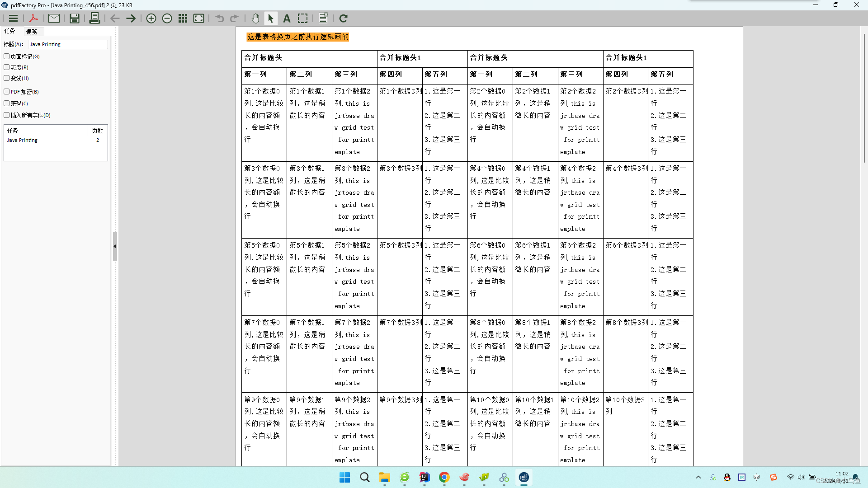The image size is (868, 488).
Task: Open the notes page icon
Action: pos(323,19)
